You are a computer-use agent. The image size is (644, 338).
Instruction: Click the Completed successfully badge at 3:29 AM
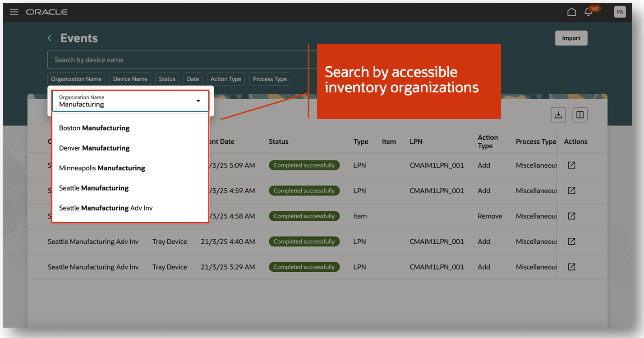point(304,267)
